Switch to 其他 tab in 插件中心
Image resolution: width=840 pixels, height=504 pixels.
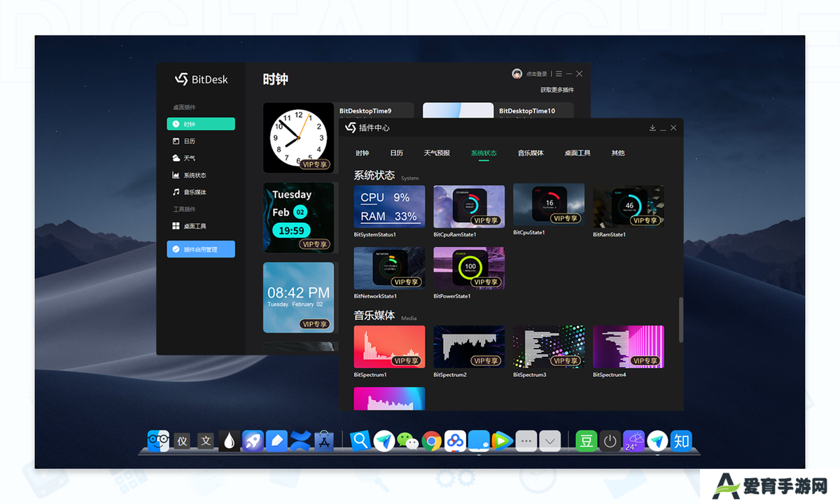pyautogui.click(x=618, y=153)
